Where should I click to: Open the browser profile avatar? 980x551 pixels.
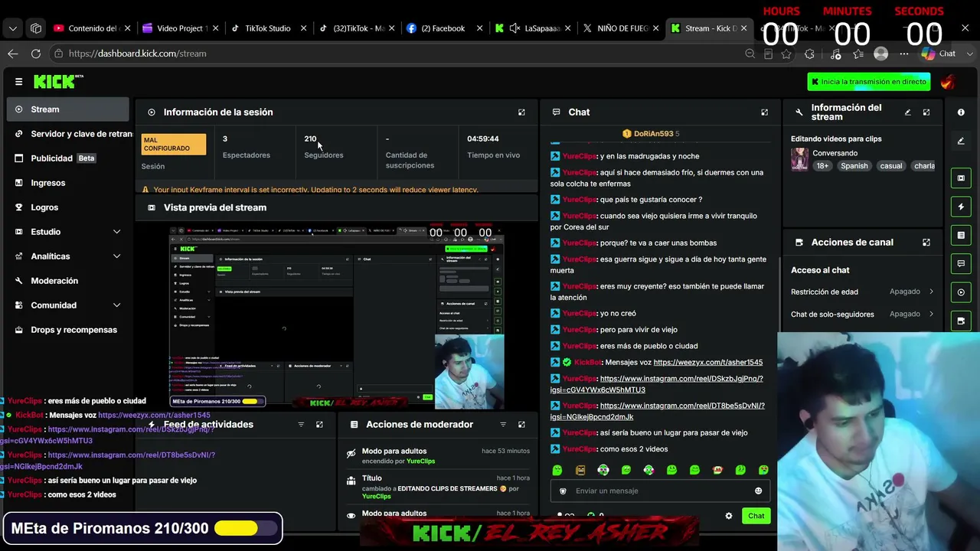[881, 54]
